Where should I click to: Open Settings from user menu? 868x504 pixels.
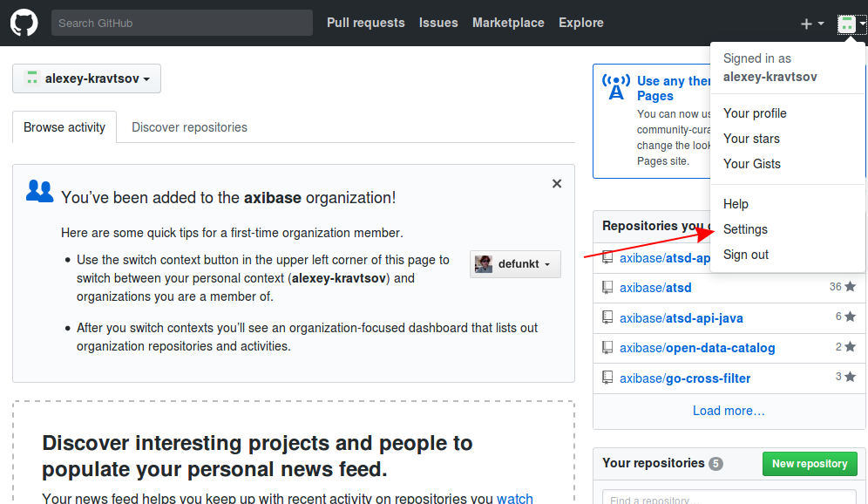pos(745,229)
